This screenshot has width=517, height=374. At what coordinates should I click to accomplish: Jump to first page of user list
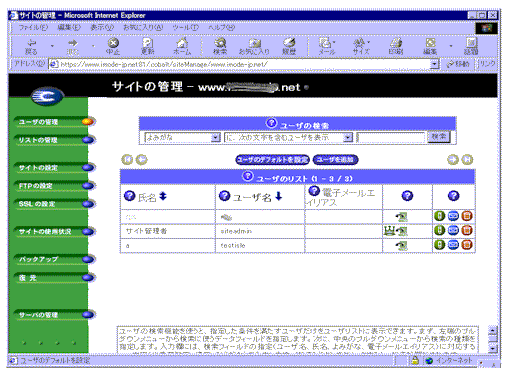coord(127,160)
